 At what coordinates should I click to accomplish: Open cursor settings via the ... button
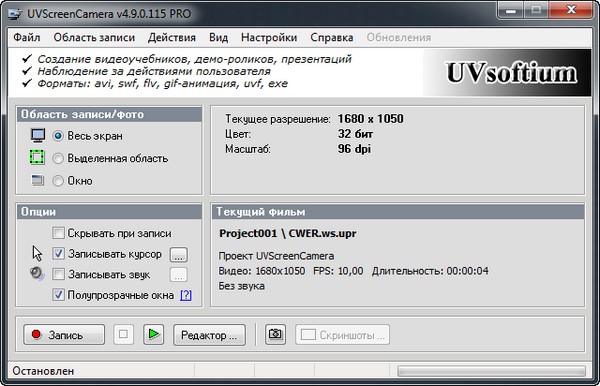179,255
